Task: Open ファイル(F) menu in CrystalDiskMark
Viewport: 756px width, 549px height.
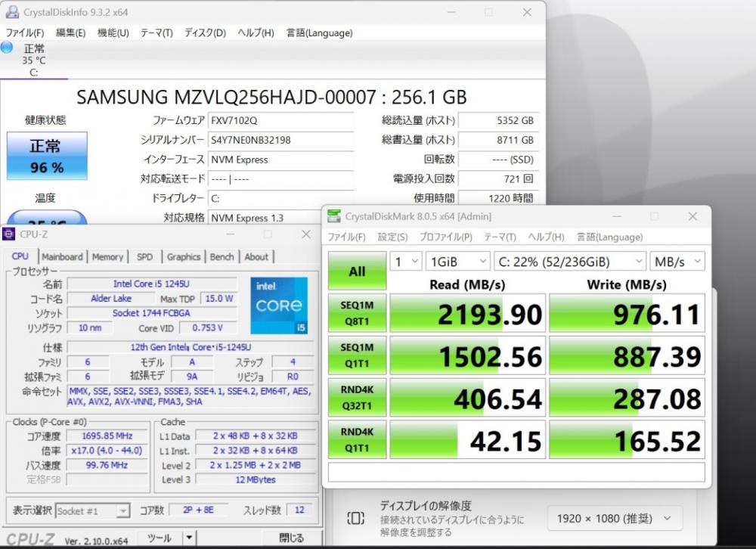Action: click(x=346, y=237)
